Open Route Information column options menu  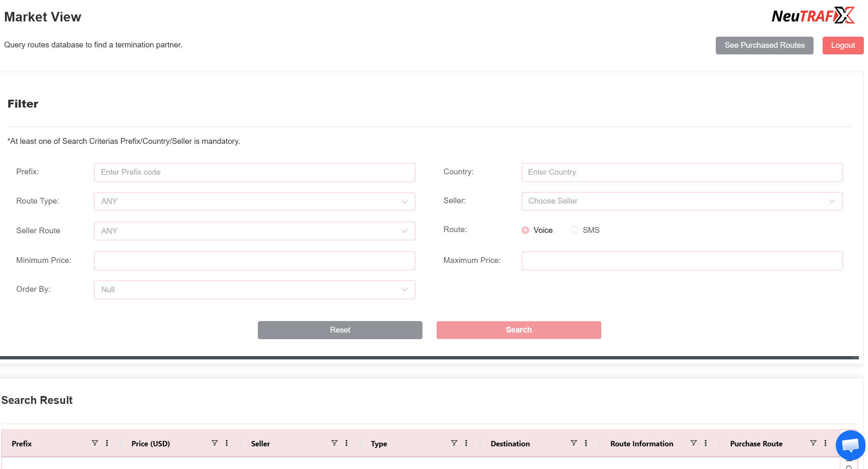click(x=705, y=443)
